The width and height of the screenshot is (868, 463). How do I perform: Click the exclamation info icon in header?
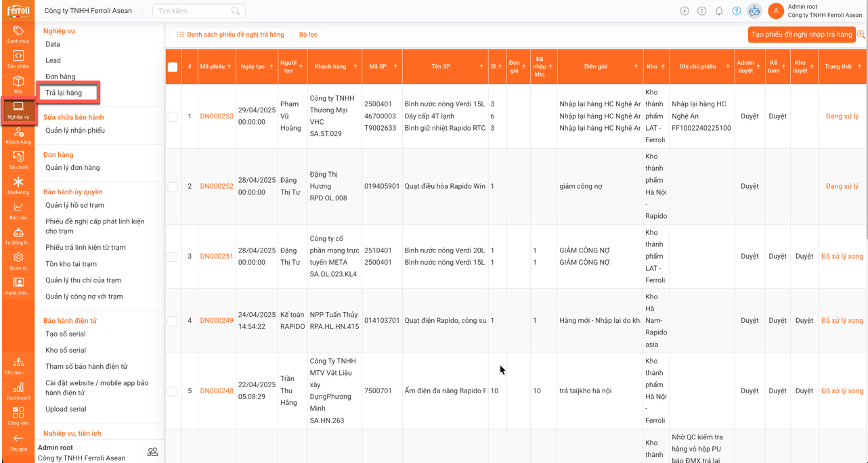pyautogui.click(x=702, y=11)
